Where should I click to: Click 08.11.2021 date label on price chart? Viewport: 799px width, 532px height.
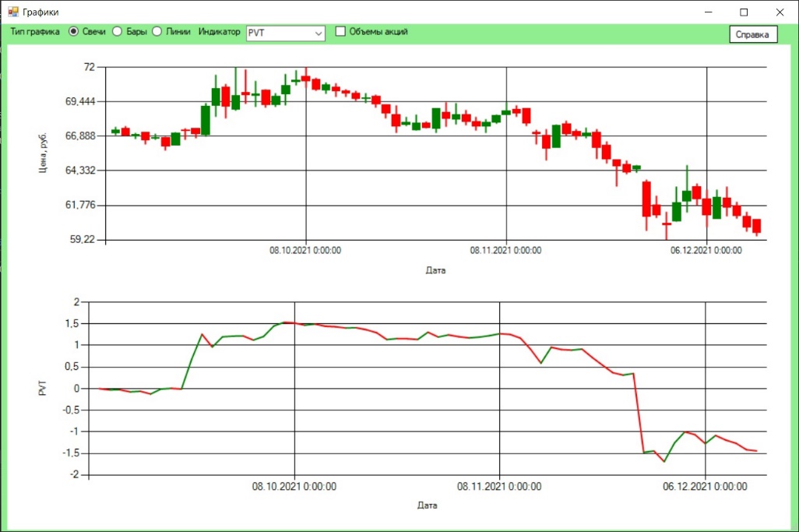(505, 250)
